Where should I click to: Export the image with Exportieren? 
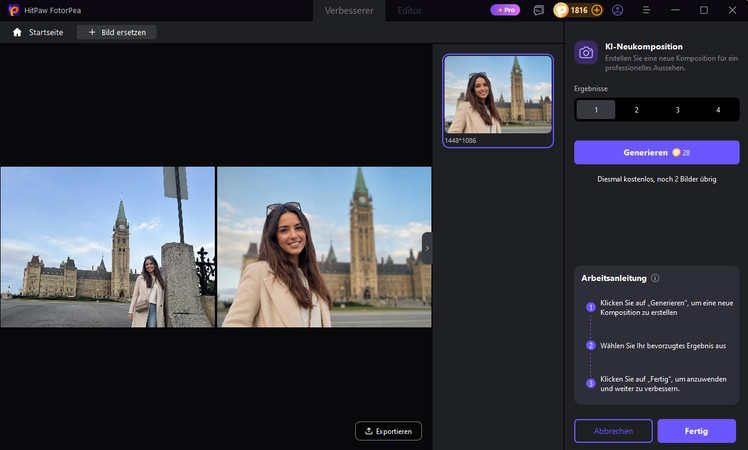(x=388, y=431)
